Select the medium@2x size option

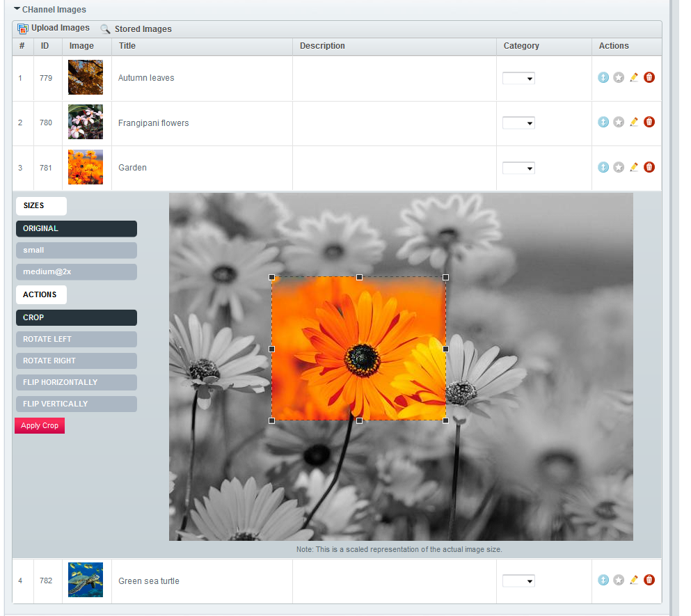(x=77, y=272)
